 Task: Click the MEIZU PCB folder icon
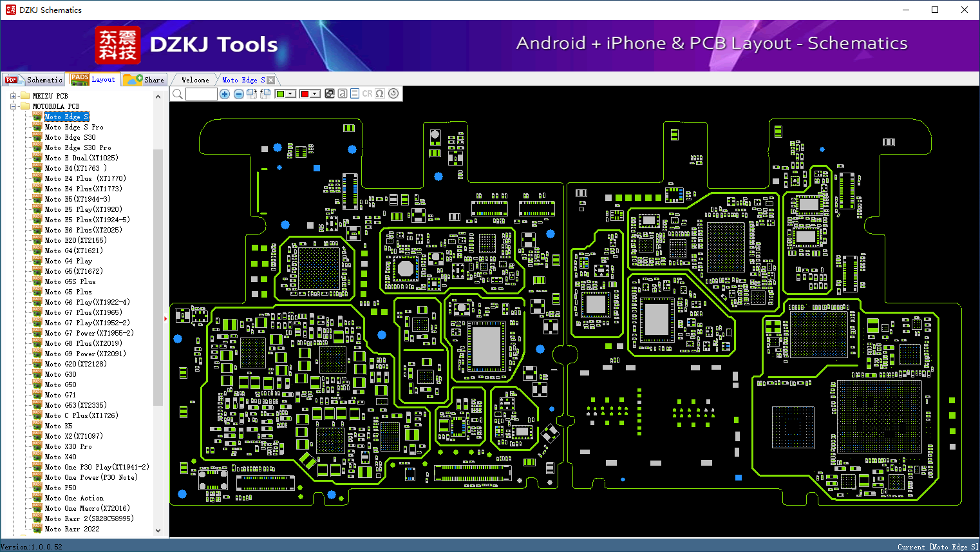point(25,96)
